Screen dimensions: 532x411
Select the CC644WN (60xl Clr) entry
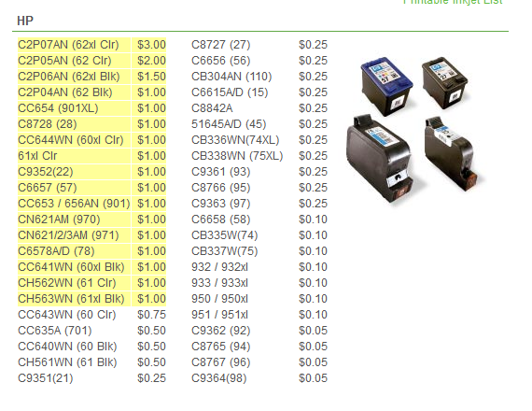pos(71,140)
